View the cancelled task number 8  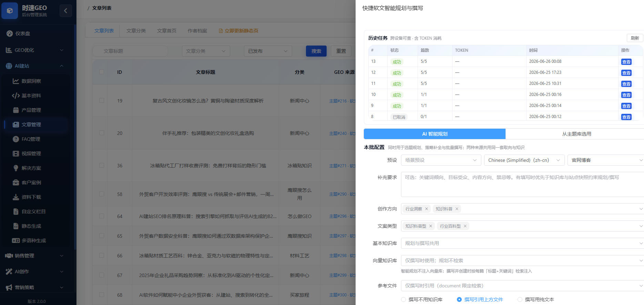[x=626, y=117]
